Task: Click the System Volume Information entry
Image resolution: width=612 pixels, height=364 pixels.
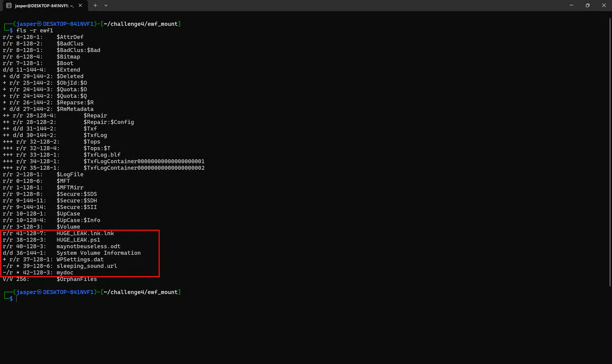Action: coord(99,253)
